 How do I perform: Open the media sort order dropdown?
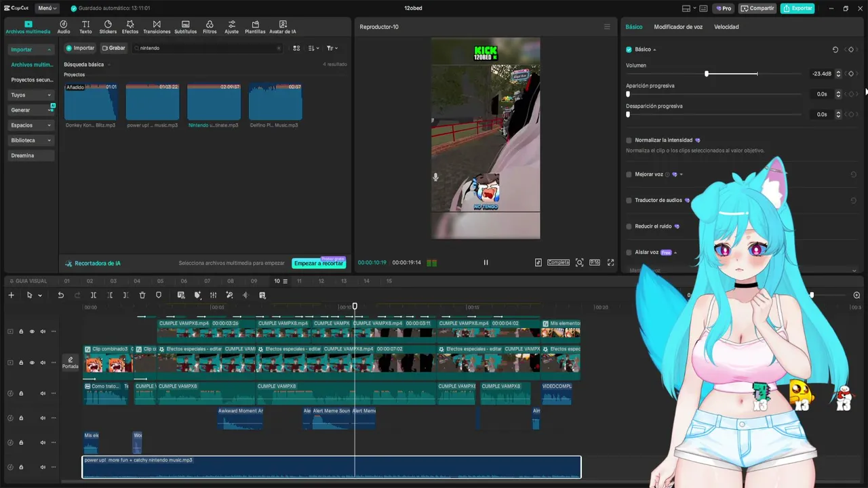pyautogui.click(x=313, y=48)
